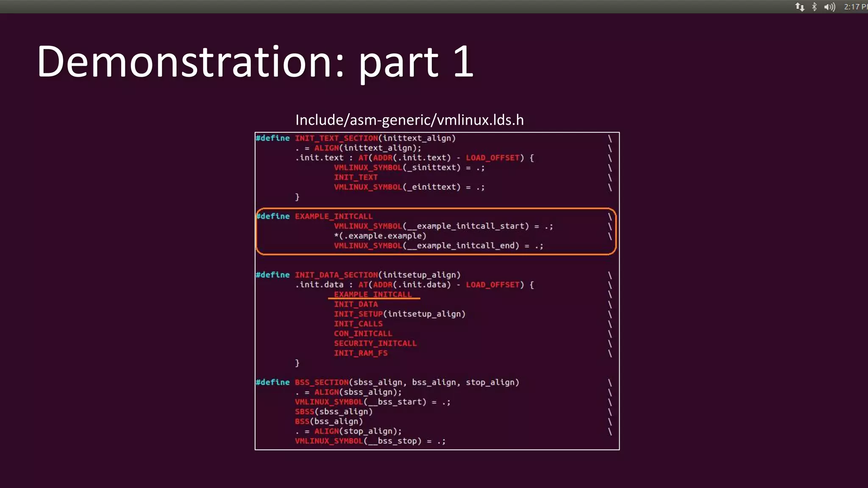This screenshot has width=868, height=488.
Task: Click "#define INIT_DATA_SECTION(initsetup_align)" line
Action: [358, 275]
